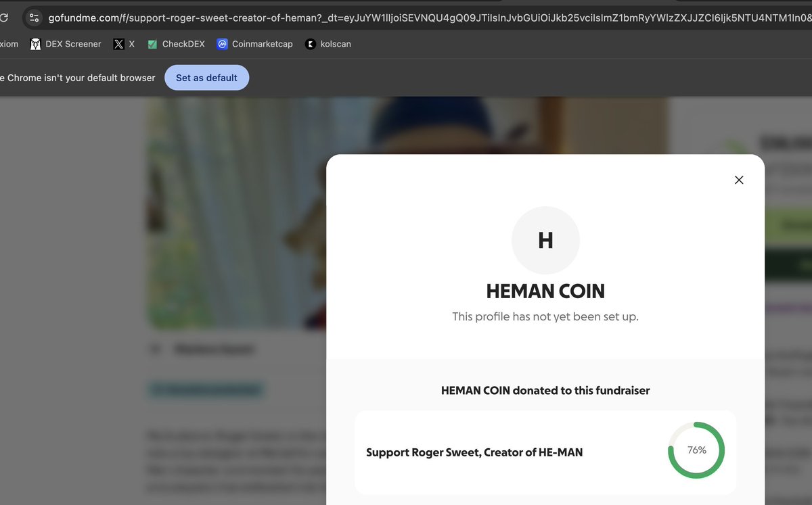This screenshot has height=505, width=812.
Task: Click the X logo bookmark icon
Action: (118, 44)
